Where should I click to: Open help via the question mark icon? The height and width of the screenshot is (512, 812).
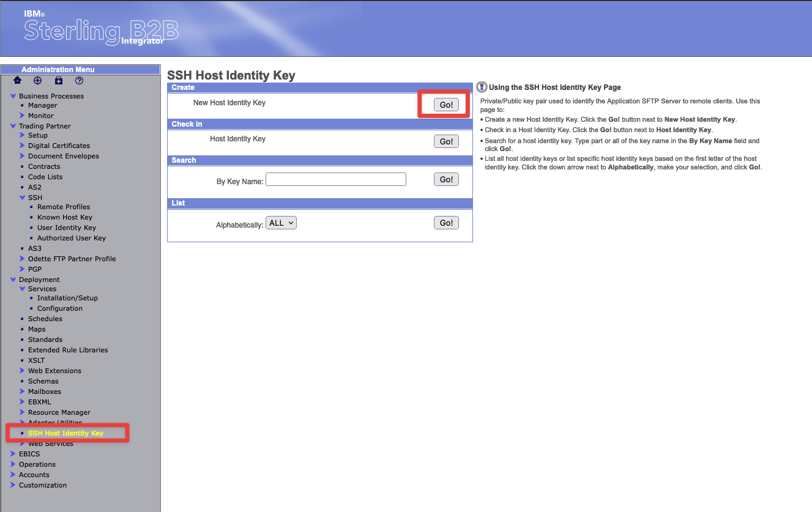[x=79, y=81]
